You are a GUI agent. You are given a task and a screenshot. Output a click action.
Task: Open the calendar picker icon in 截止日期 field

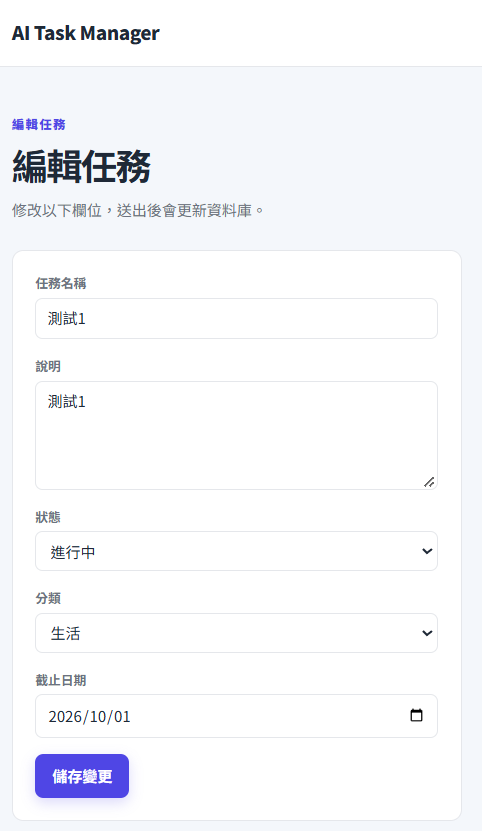[x=417, y=715]
